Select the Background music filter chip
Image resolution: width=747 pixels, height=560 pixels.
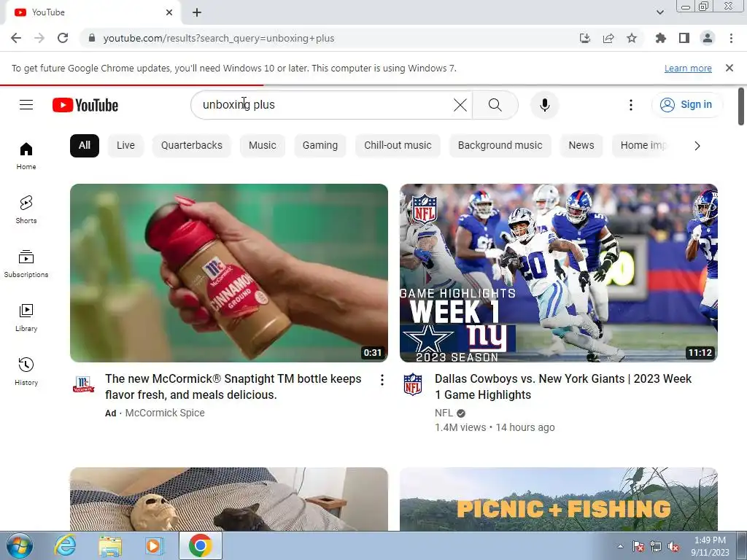click(500, 145)
